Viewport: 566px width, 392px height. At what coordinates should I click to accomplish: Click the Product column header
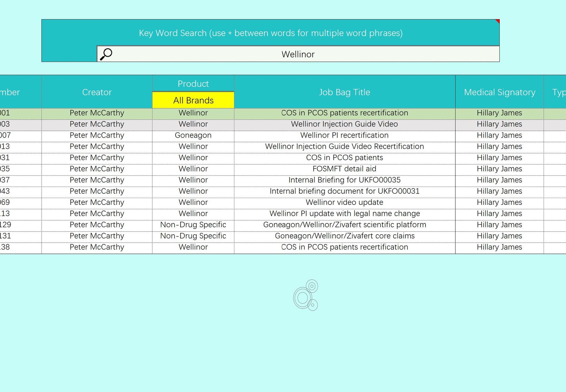[x=193, y=83]
